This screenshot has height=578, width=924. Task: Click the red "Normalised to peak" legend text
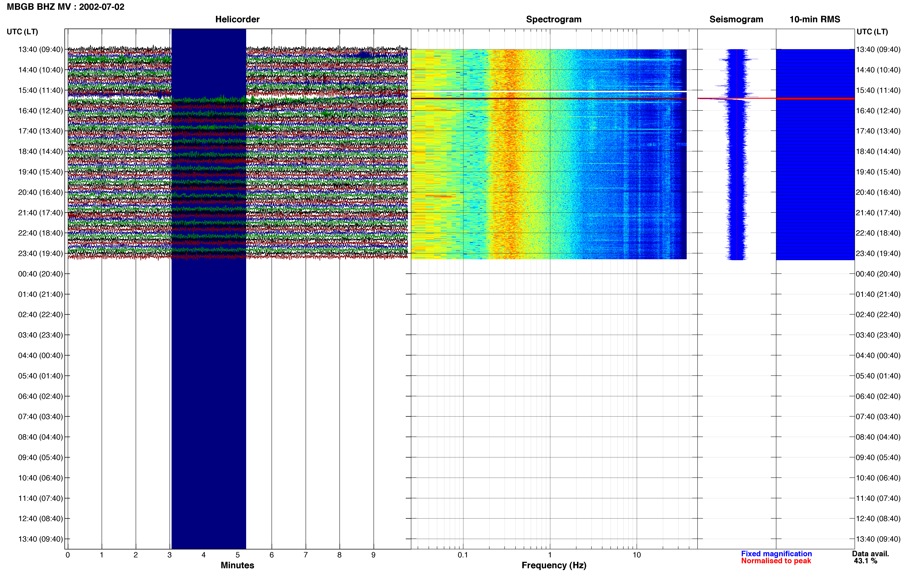click(776, 561)
